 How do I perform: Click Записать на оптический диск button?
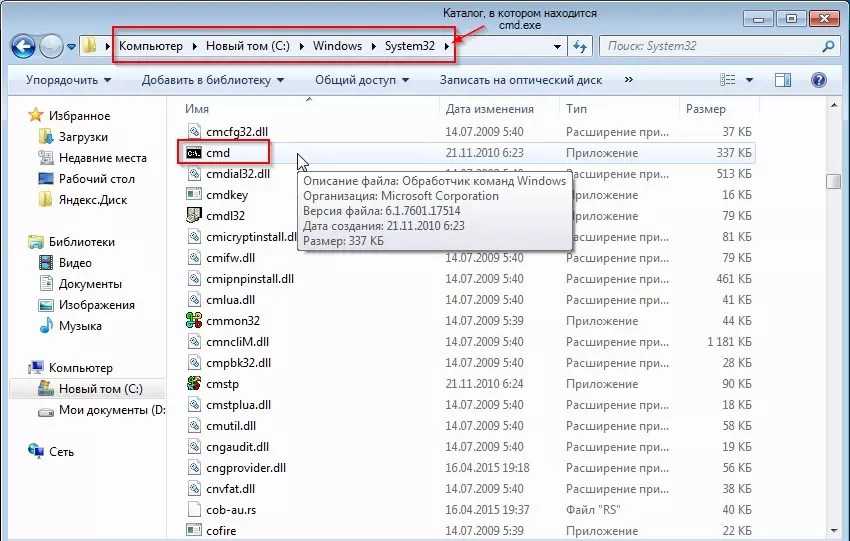coord(520,80)
